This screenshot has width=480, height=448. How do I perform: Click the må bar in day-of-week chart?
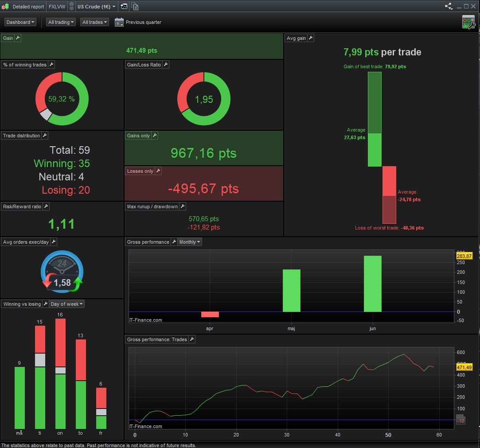[x=20, y=397]
